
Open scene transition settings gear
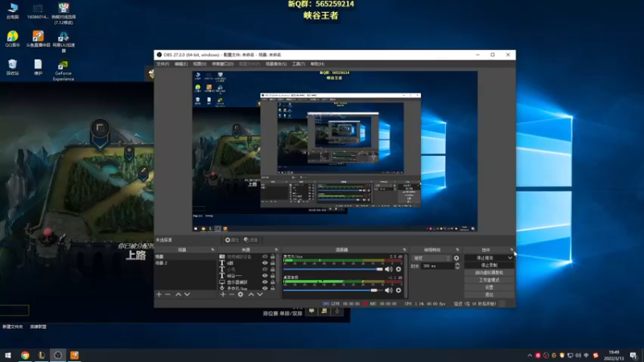click(x=456, y=258)
